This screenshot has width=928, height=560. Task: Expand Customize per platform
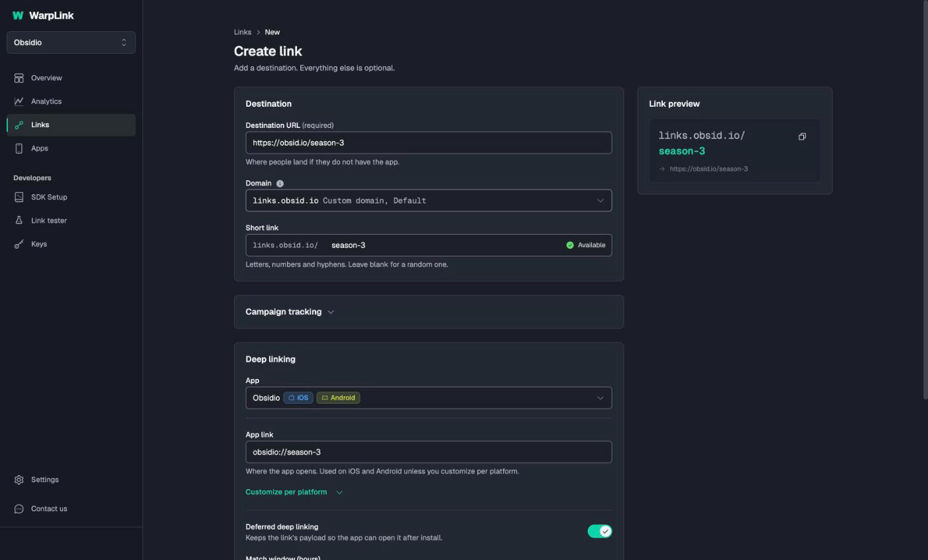[x=294, y=492]
